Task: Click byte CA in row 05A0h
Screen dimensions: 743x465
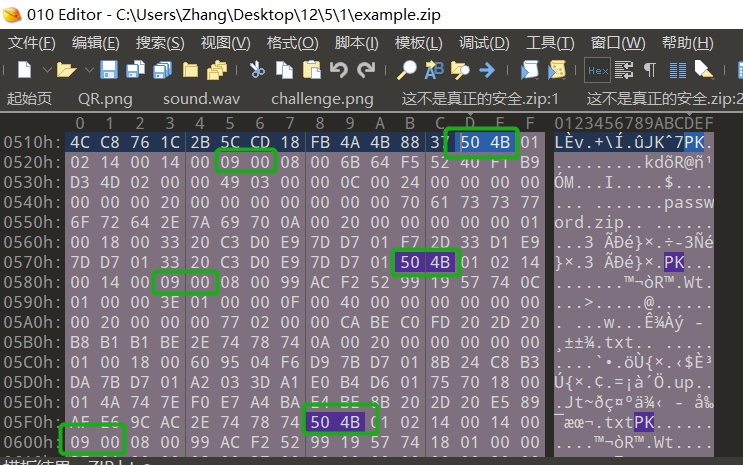Action: coord(350,322)
